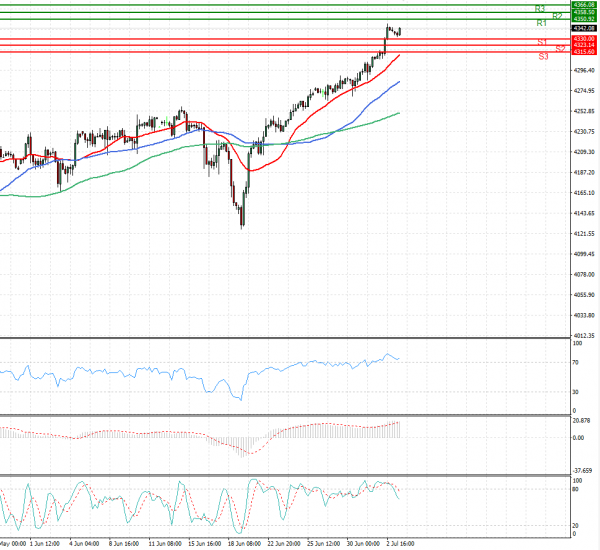Click the S3 support label
600x550 pixels.
click(x=543, y=57)
